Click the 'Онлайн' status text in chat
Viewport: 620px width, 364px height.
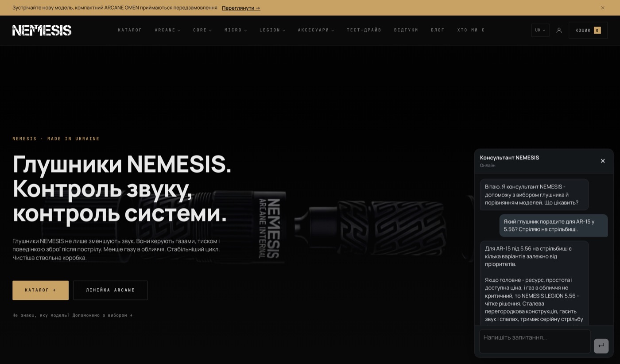click(488, 166)
